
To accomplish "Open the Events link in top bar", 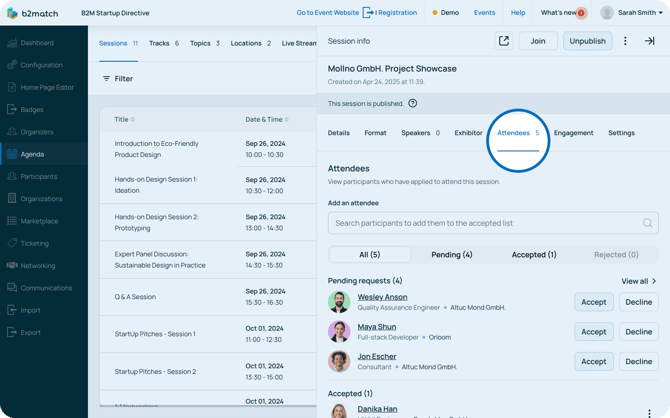I will pyautogui.click(x=485, y=13).
